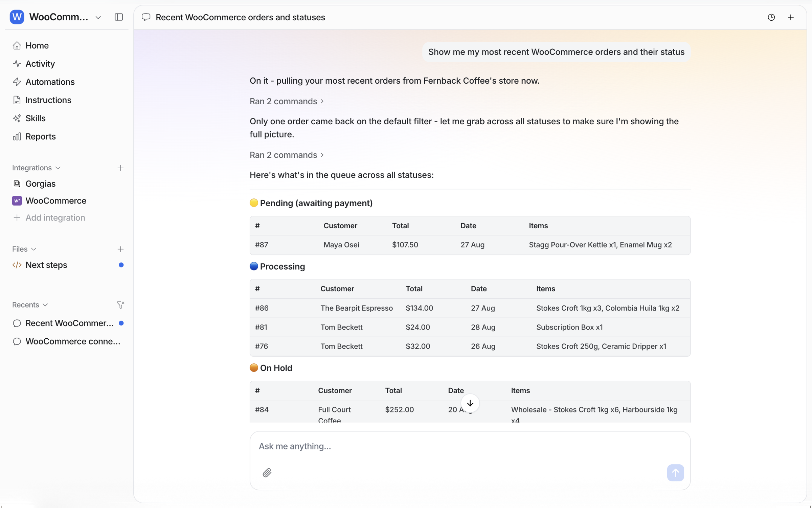This screenshot has width=812, height=508.
Task: Click the attach file paperclip icon
Action: pos(267,472)
